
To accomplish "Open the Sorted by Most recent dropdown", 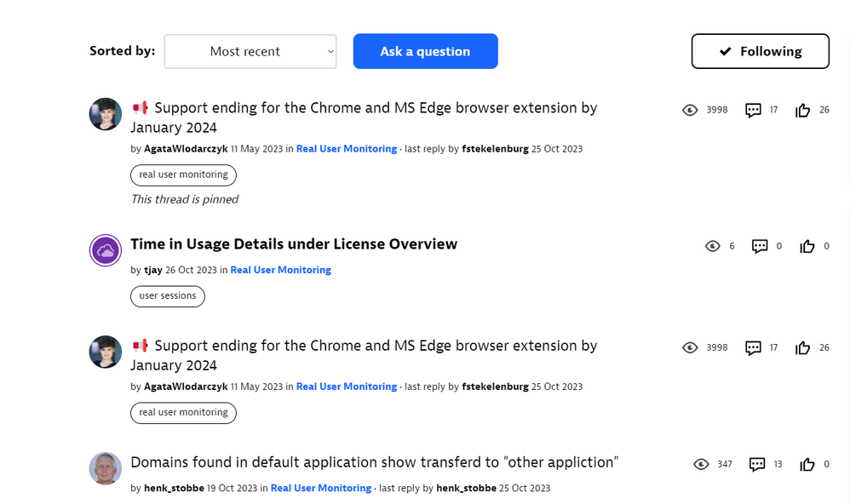I will [x=250, y=51].
